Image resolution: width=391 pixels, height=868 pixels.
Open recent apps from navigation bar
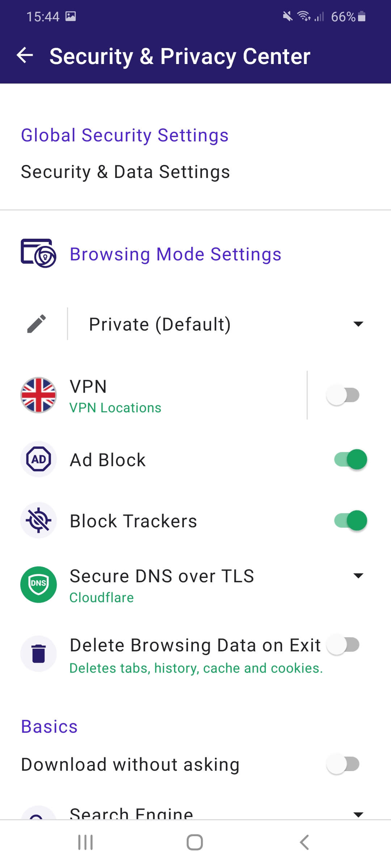coord(85,842)
